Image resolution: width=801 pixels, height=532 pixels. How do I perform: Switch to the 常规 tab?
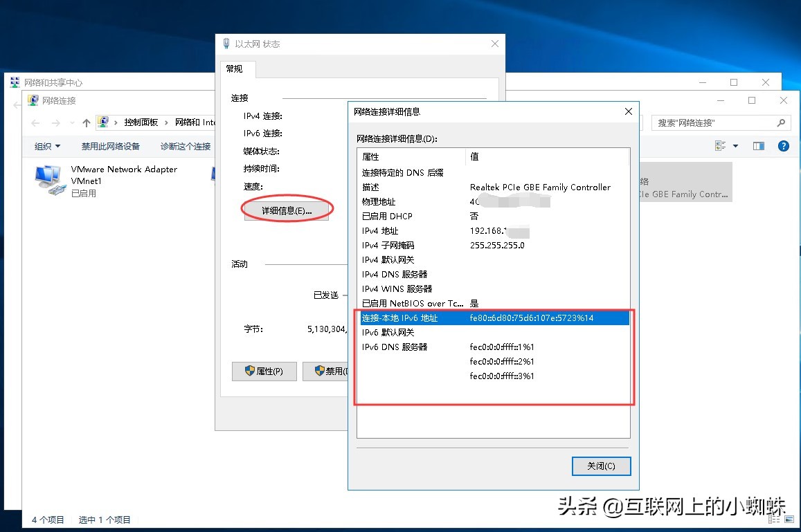[x=236, y=69]
